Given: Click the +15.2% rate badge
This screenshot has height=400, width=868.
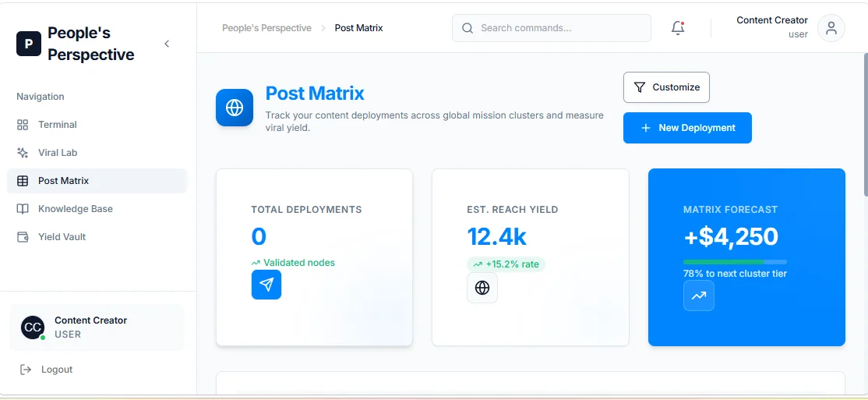Looking at the screenshot, I should tap(506, 264).
